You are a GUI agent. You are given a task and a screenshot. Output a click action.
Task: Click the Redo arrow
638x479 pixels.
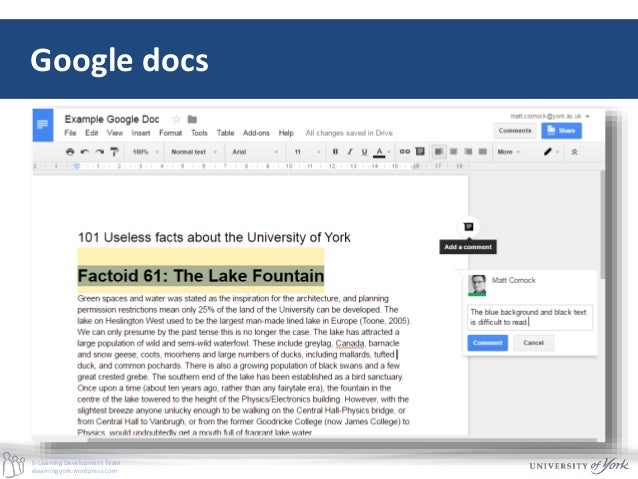[x=100, y=152]
